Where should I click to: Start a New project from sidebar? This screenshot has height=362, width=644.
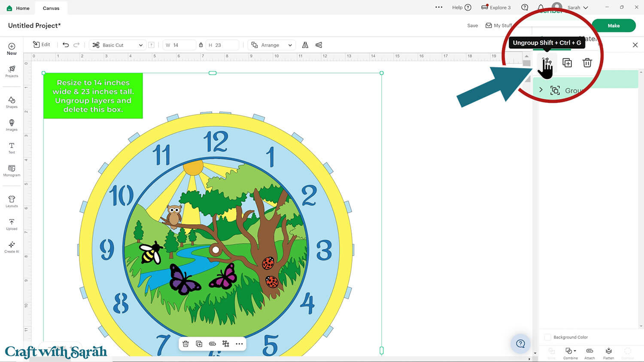pos(12,49)
